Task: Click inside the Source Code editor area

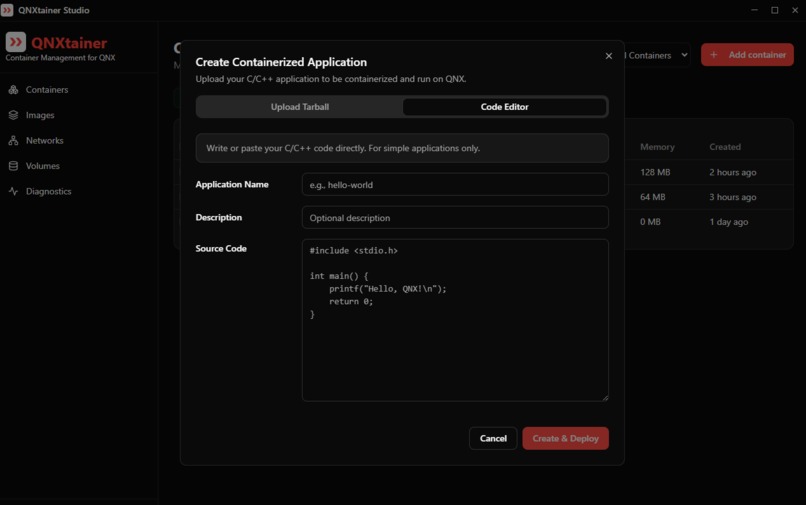Action: 455,320
